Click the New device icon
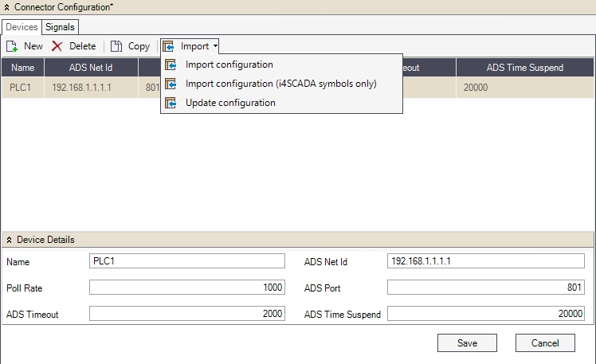Screen dimensions: 596x364 (12, 46)
